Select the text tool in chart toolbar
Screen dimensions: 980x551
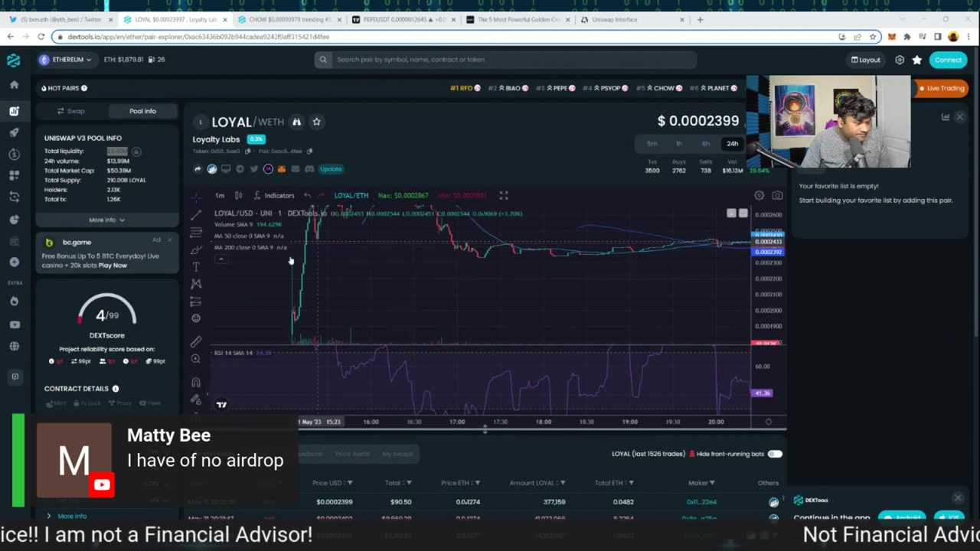(x=196, y=266)
